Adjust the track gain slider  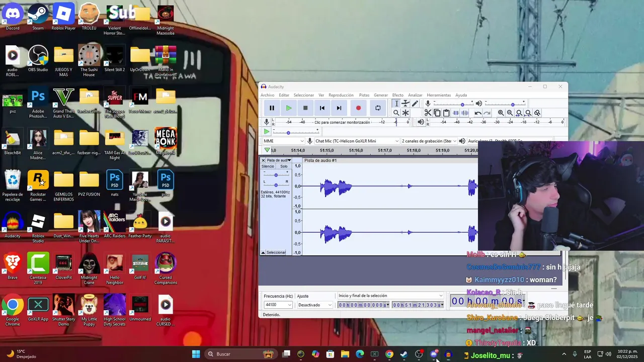276,174
